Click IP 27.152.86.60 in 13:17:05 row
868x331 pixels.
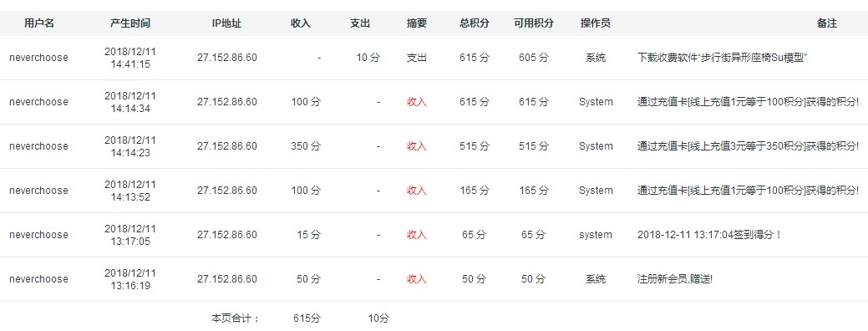click(227, 235)
